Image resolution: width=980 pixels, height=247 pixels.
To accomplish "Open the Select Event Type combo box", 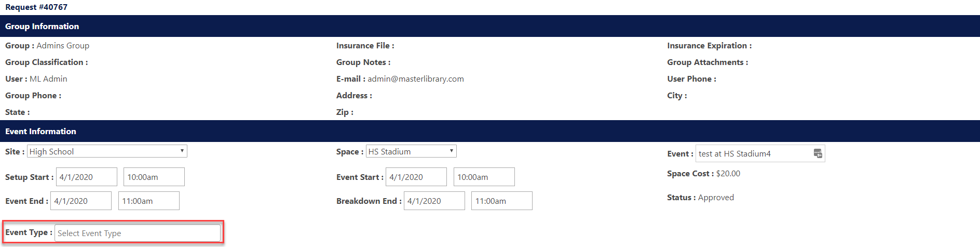I will [x=138, y=233].
